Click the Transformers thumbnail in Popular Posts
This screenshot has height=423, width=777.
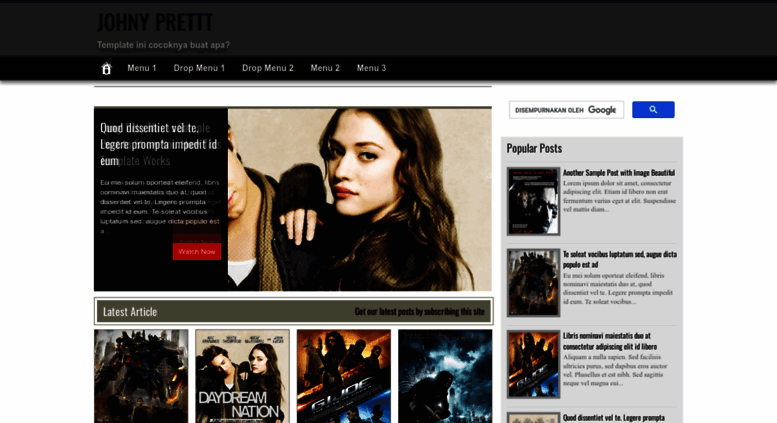point(533,283)
